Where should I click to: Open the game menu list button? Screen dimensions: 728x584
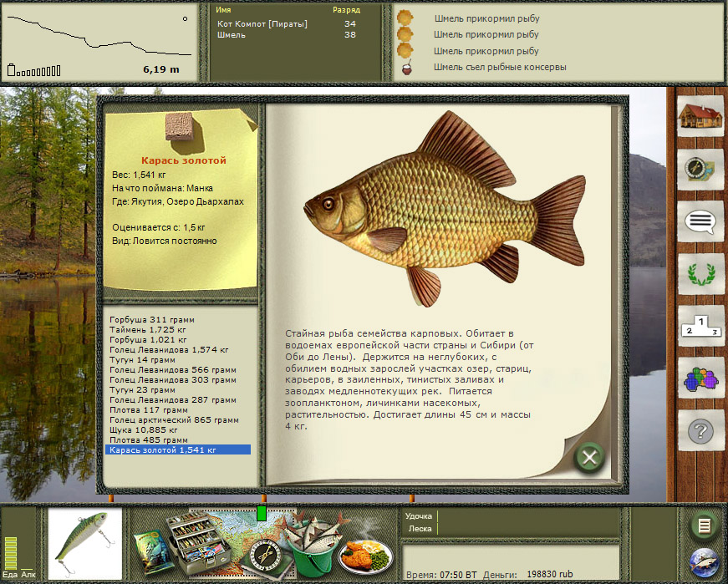tap(704, 526)
